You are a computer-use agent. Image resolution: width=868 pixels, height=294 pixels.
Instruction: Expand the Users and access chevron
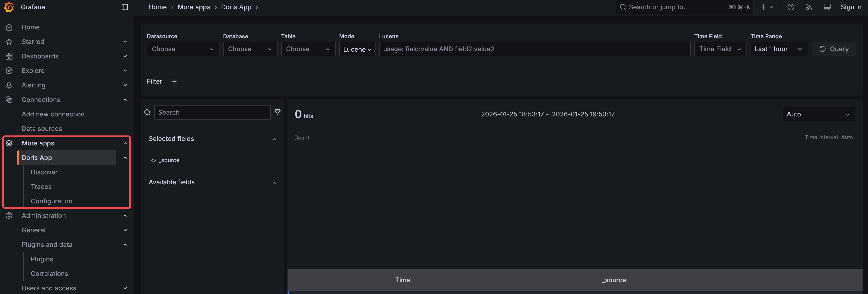click(125, 288)
